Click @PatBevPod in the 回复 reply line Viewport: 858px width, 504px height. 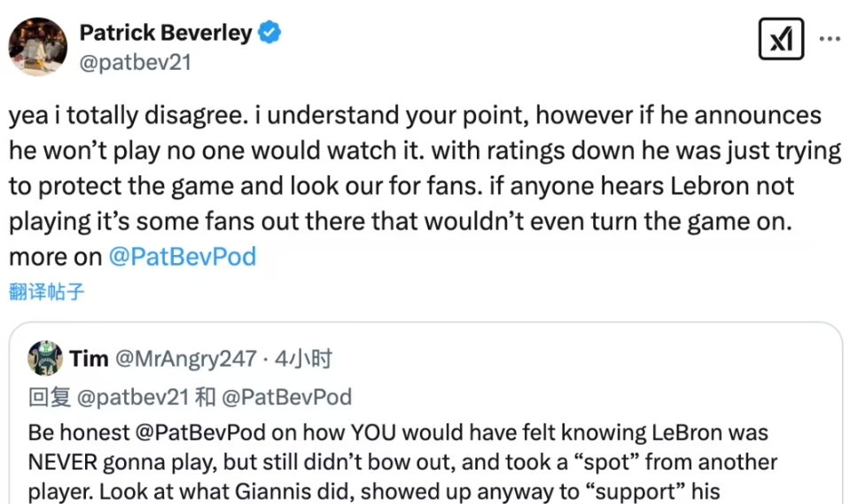[x=285, y=397]
